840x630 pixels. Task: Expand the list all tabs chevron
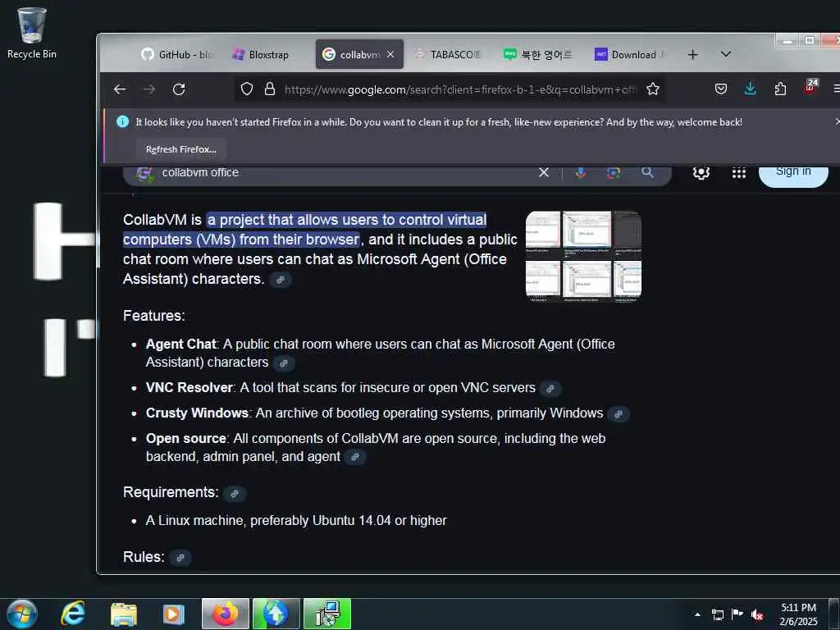tap(726, 54)
